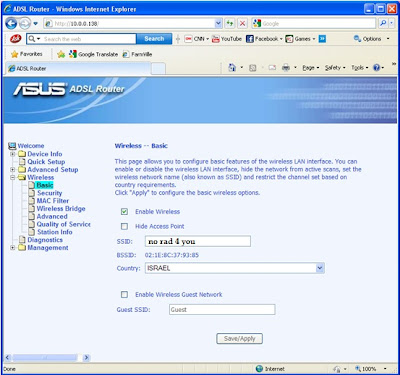Click the red Stop loading X icon
This screenshot has width=400, height=375.
(x=243, y=24)
